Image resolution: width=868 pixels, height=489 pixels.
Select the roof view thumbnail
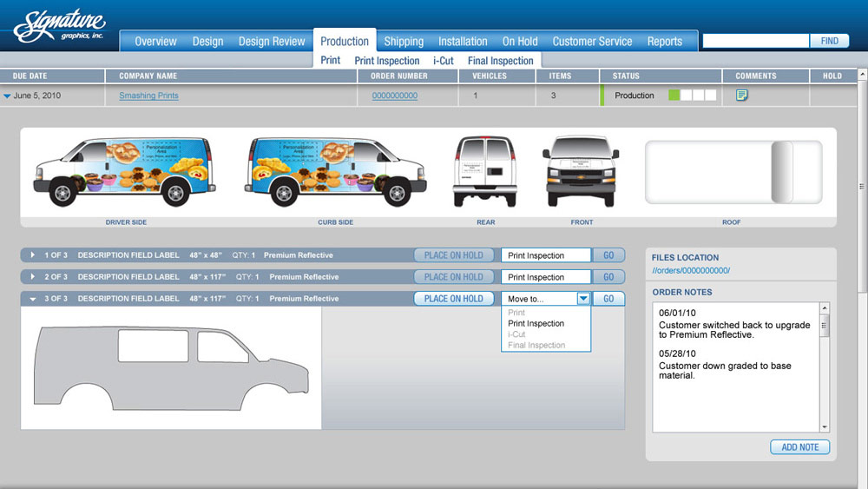click(x=733, y=172)
